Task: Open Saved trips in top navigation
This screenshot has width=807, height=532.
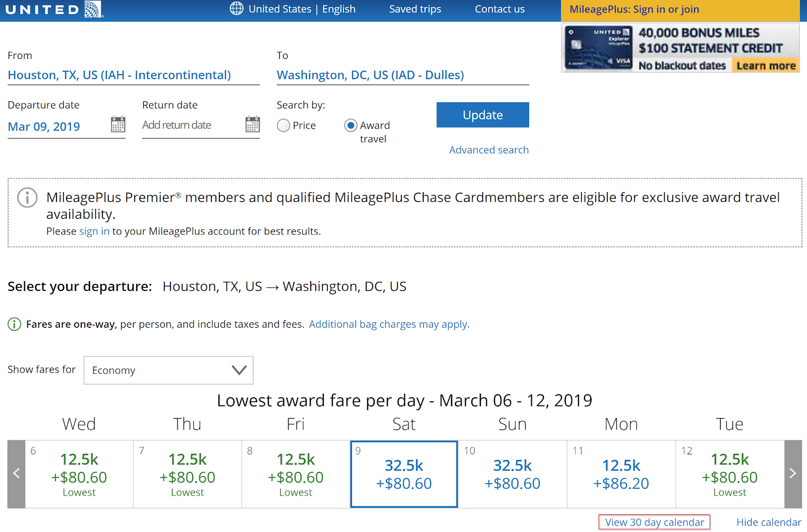Action: point(415,9)
